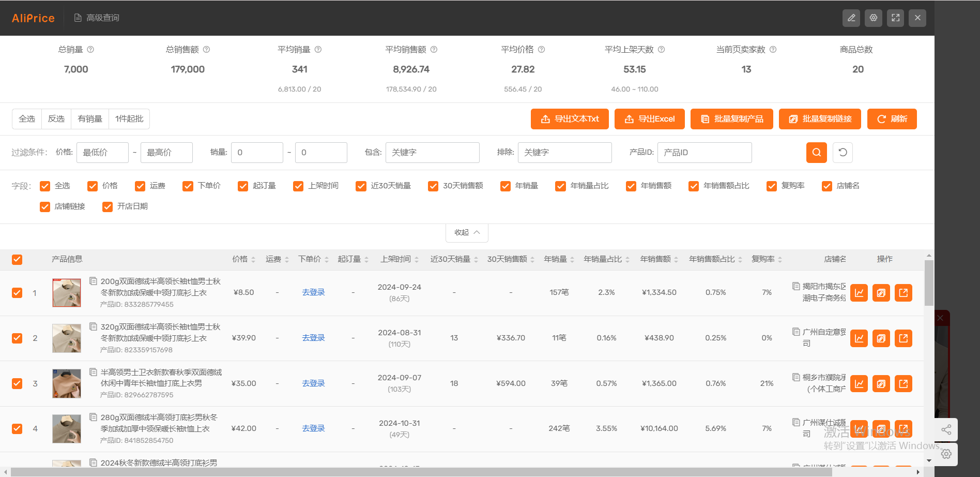The image size is (980, 477).
Task: Select the 全选 selection tab
Action: coord(27,119)
